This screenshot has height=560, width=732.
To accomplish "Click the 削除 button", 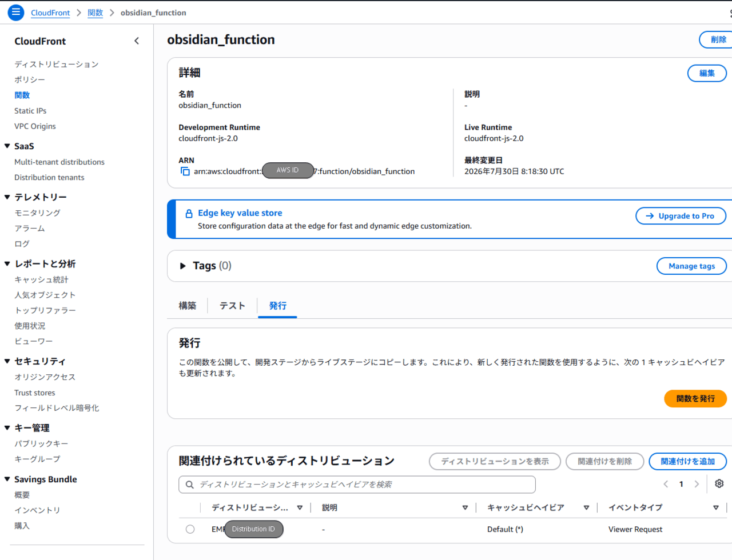I will pyautogui.click(x=716, y=39).
